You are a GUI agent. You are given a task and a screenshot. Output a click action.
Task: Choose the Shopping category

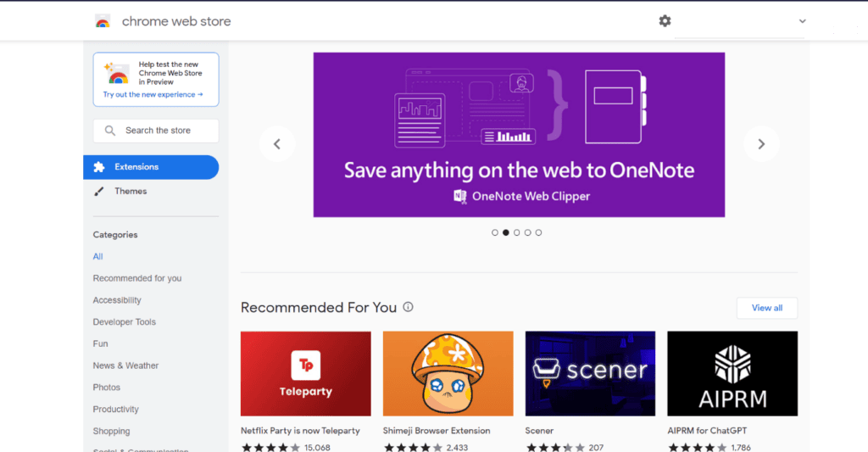pyautogui.click(x=111, y=431)
